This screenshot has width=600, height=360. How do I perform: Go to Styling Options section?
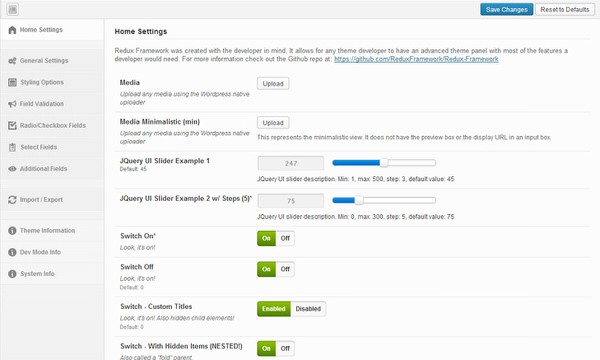pyautogui.click(x=52, y=82)
